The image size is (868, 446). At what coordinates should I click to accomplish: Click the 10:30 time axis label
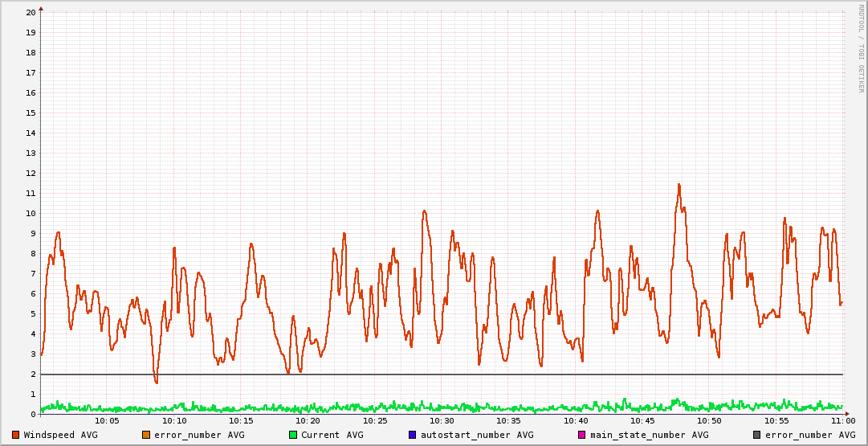click(x=442, y=420)
